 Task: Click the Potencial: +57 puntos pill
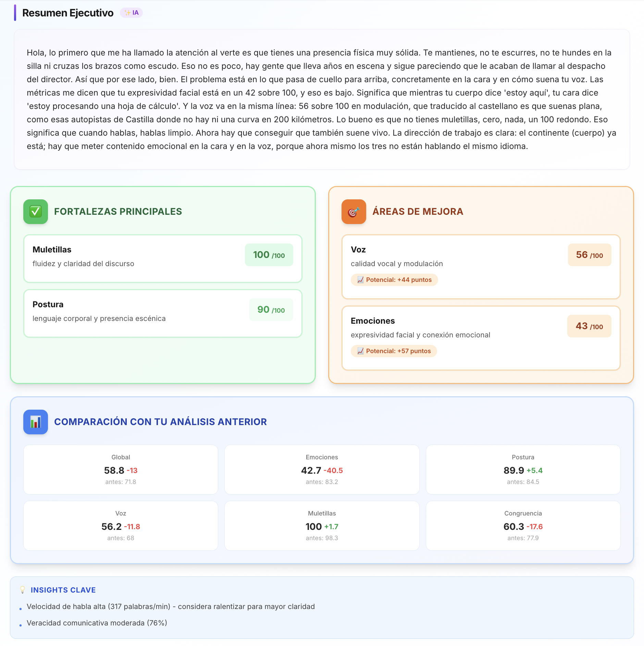394,351
